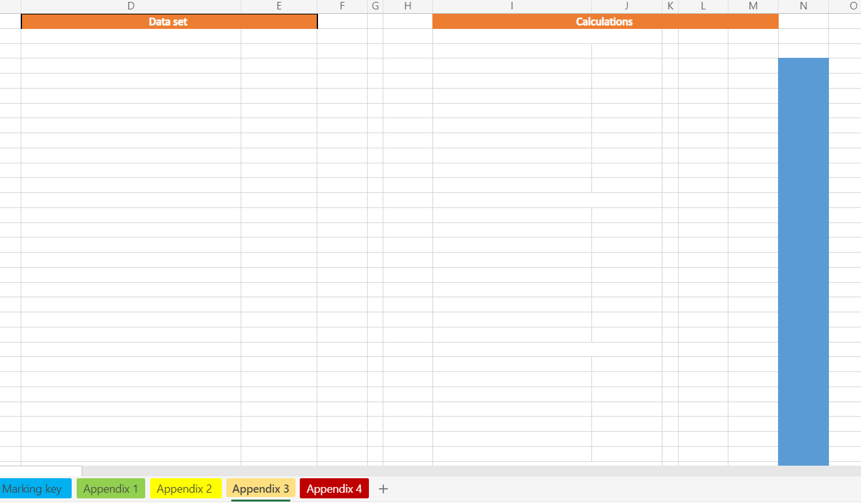The height and width of the screenshot is (504, 861).
Task: Select the Appendix 3 sheet tab
Action: 261,489
